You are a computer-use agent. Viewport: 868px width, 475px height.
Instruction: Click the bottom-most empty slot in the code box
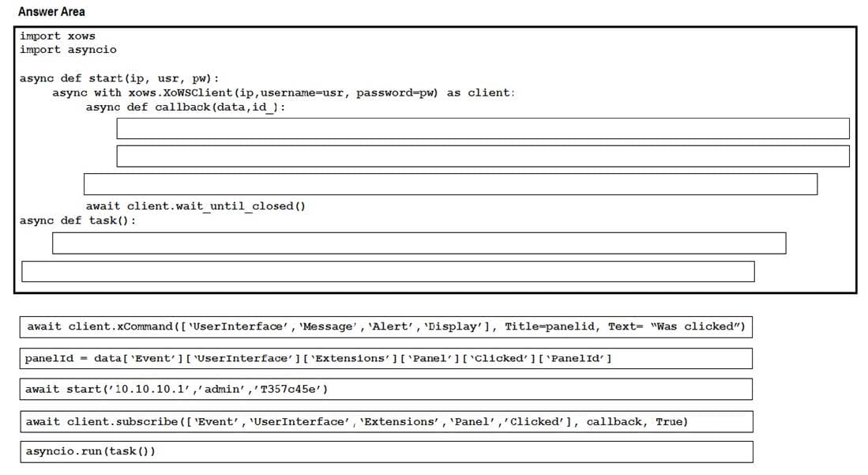388,271
